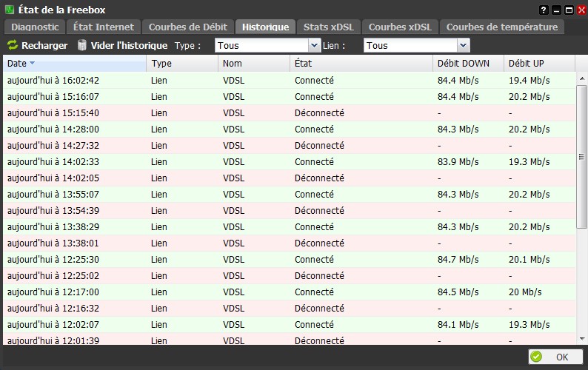Click the Date column sort arrow

(33, 63)
